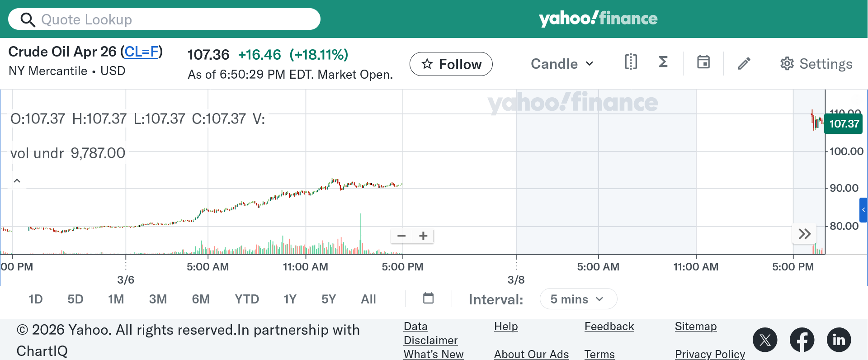Expand the blue side panel handle
Image resolution: width=868 pixels, height=360 pixels.
863,210
